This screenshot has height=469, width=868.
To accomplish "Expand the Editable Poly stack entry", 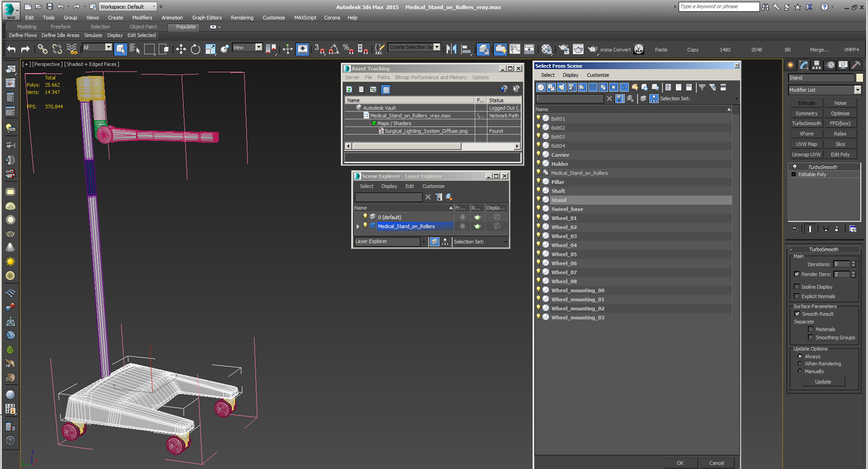I will [x=794, y=175].
